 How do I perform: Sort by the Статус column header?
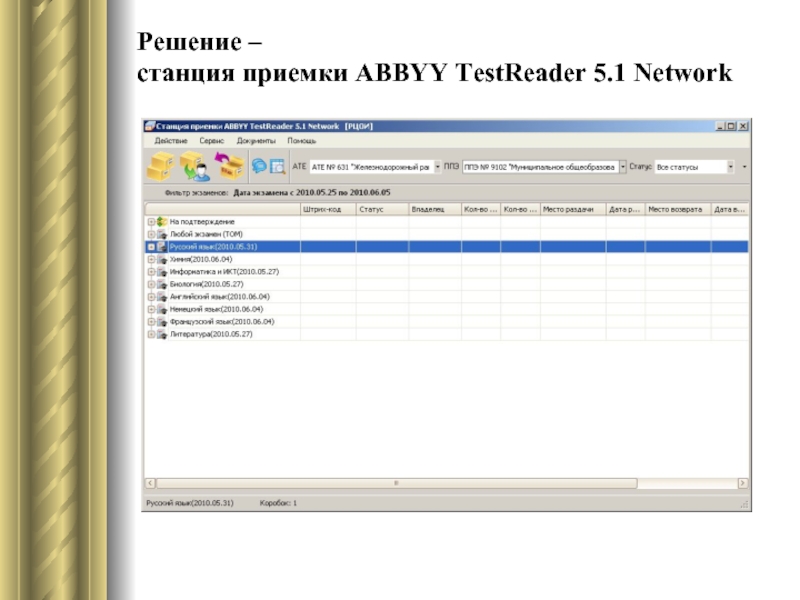click(x=383, y=209)
